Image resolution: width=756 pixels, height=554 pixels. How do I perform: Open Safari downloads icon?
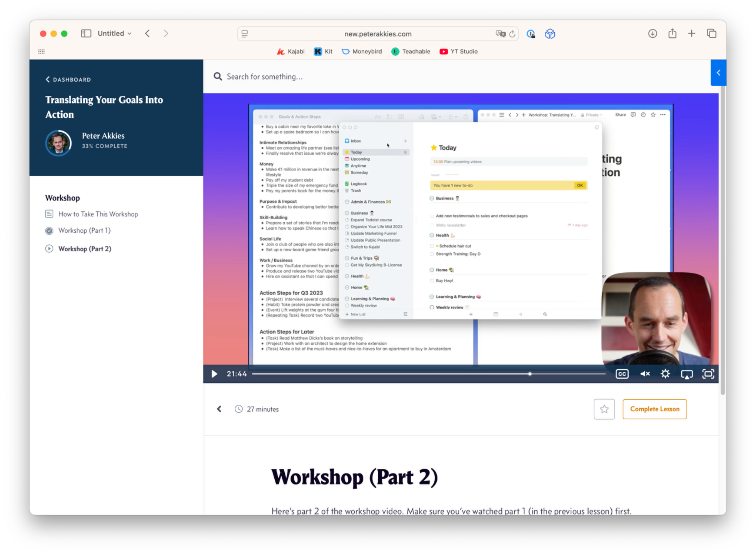click(653, 33)
